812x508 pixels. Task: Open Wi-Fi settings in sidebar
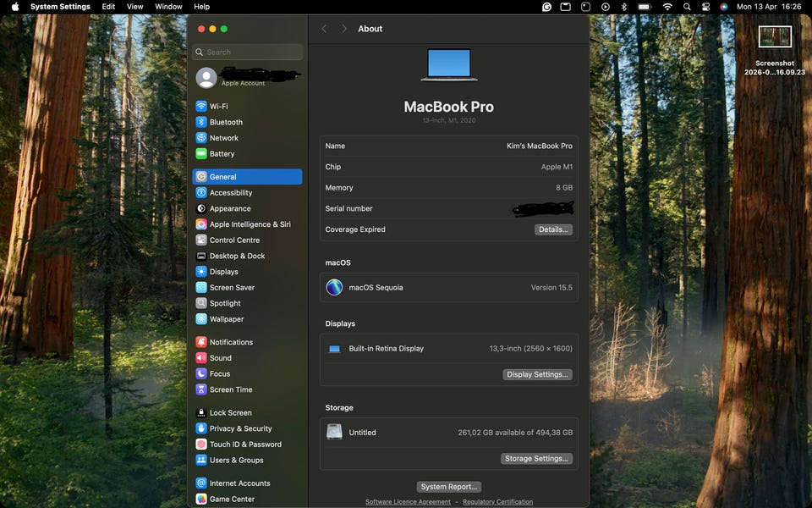pos(247,107)
